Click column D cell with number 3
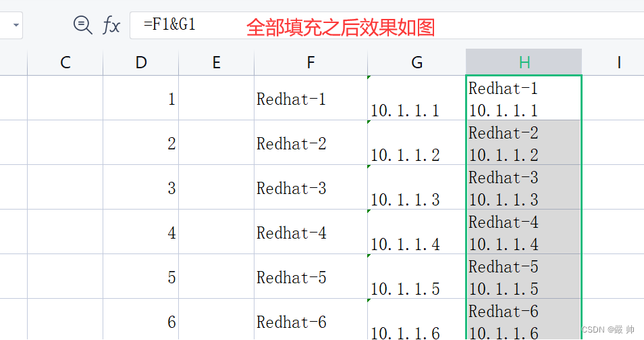This screenshot has height=340, width=644. [x=141, y=187]
